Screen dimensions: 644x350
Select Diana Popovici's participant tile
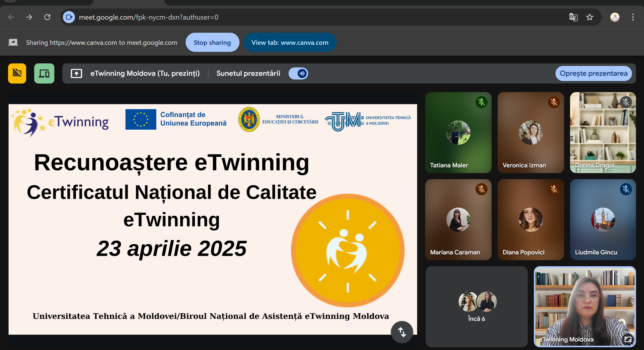click(531, 219)
